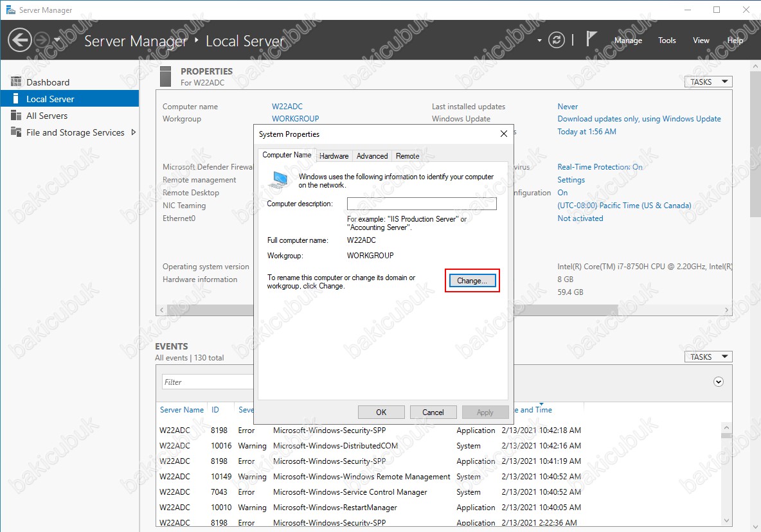The width and height of the screenshot is (761, 532).
Task: Select the Computer Name tab
Action: 287,155
